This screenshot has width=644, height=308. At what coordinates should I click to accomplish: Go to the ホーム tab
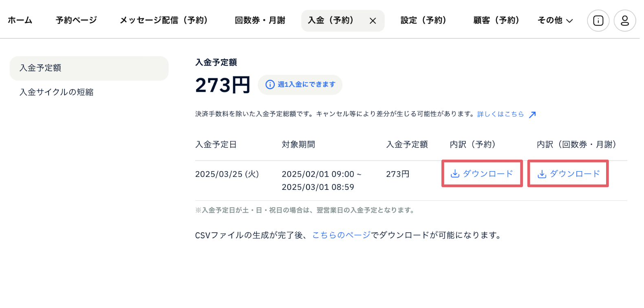coord(20,20)
